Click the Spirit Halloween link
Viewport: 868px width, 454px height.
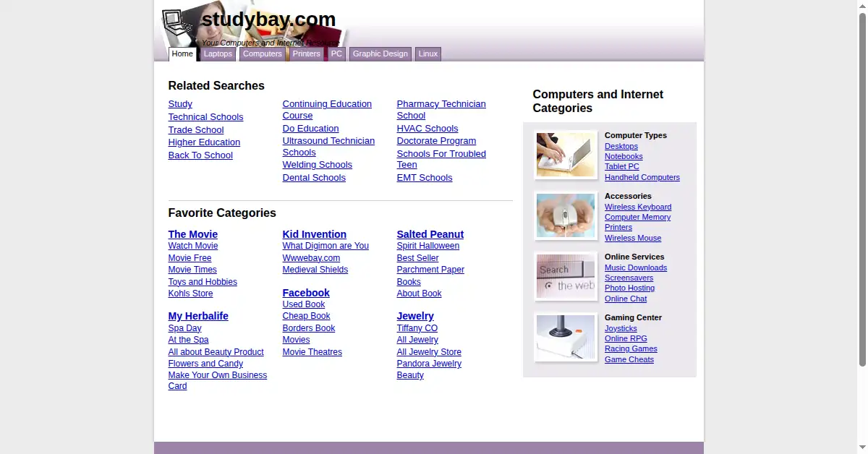pyautogui.click(x=428, y=246)
